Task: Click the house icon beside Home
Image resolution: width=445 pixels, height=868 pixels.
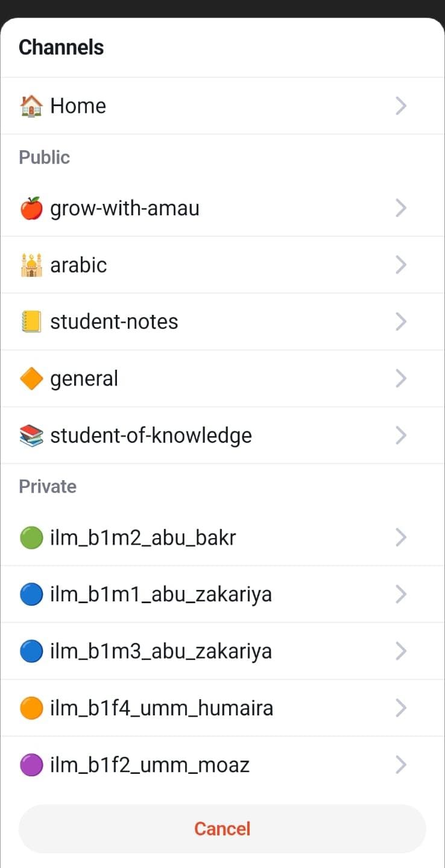Action: [x=31, y=106]
